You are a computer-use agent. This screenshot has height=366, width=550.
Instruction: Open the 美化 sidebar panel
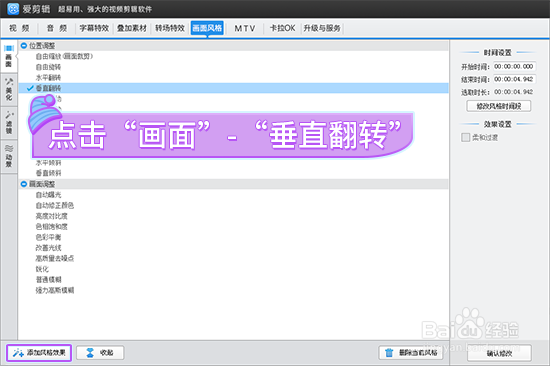[9, 90]
